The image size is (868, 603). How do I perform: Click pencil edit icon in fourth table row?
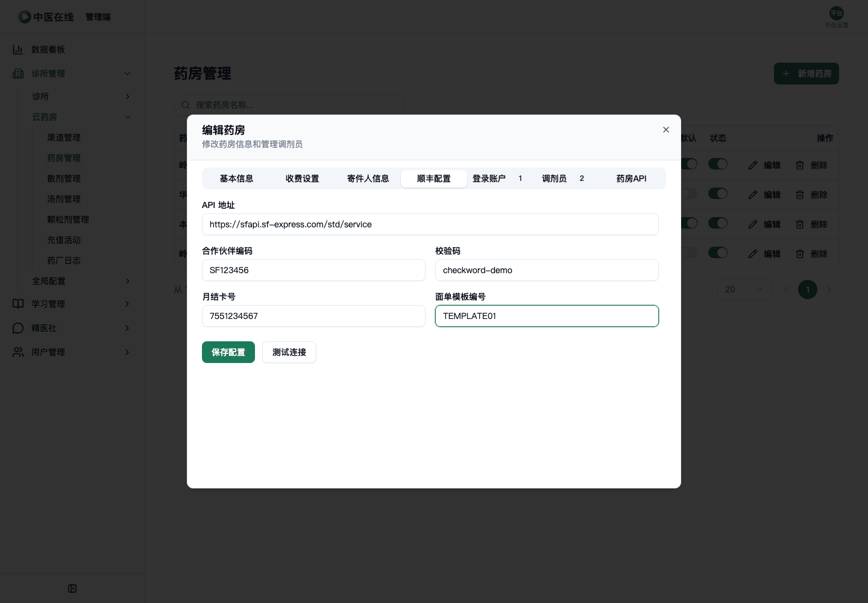[753, 254]
